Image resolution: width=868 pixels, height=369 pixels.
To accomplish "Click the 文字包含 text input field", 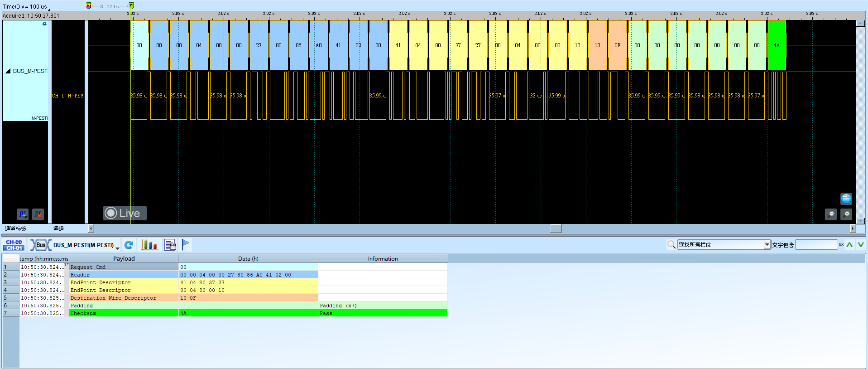I will click(816, 245).
